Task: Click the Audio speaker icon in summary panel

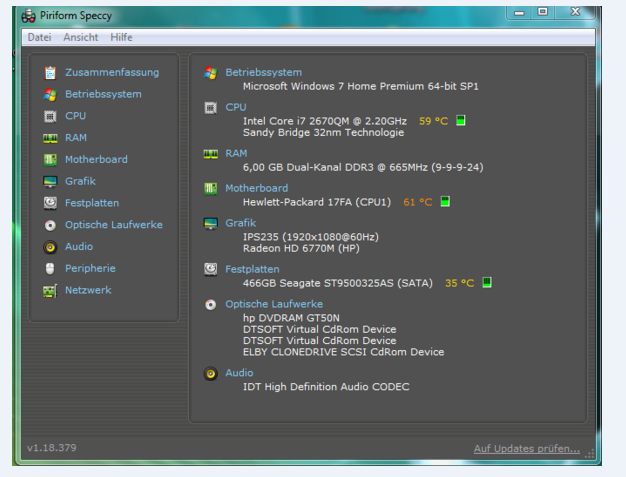Action: 210,374
